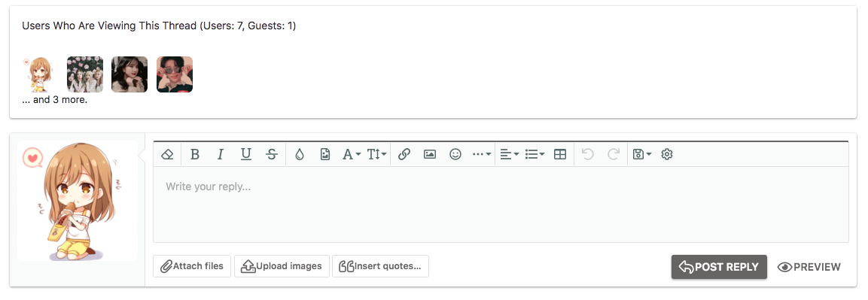Open the font size dropdown

[x=377, y=155]
